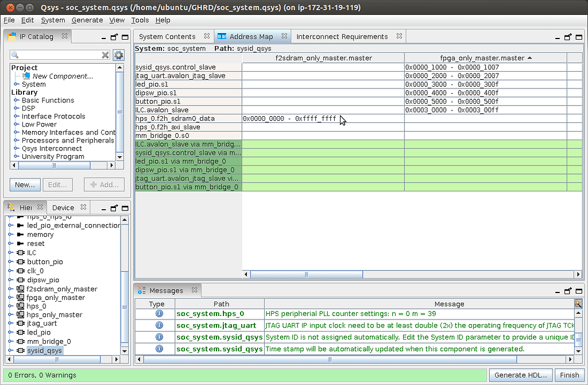Screen dimensions: 588x385
Task: Click the IP Catalog search field
Action: [60, 55]
